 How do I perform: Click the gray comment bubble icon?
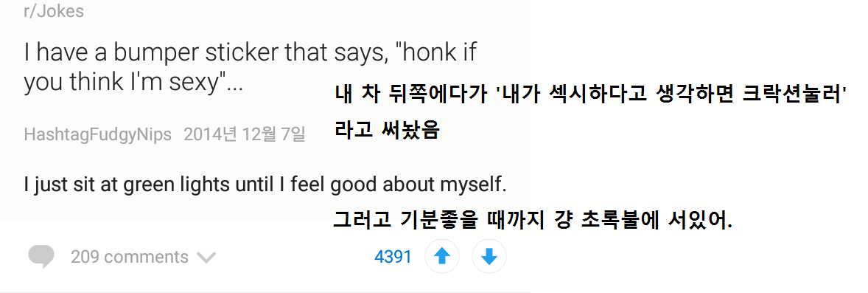(x=41, y=257)
